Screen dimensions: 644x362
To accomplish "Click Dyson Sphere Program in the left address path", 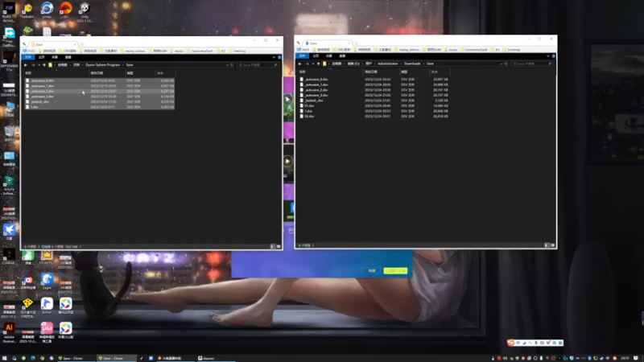I will click(103, 65).
